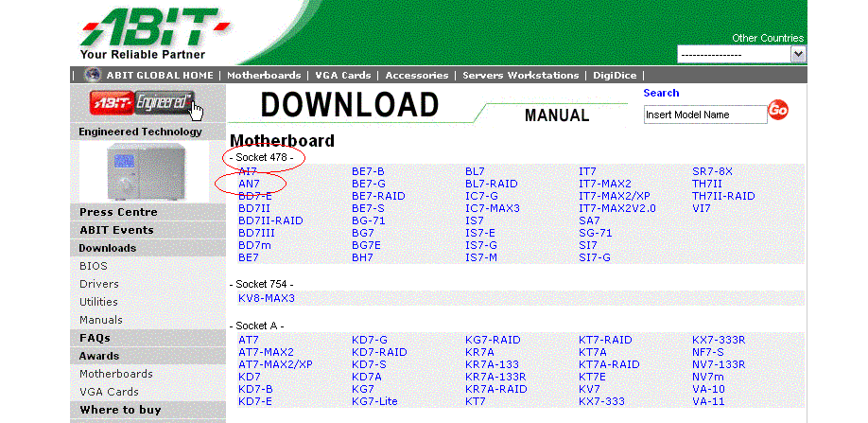Open the Awards sidebar section
This screenshot has width=868, height=423.
[99, 356]
